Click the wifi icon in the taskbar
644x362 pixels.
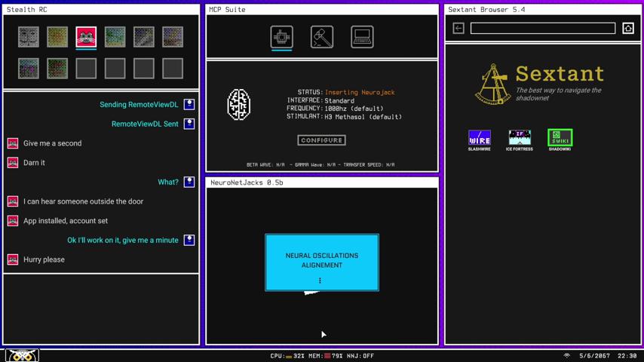pyautogui.click(x=567, y=356)
